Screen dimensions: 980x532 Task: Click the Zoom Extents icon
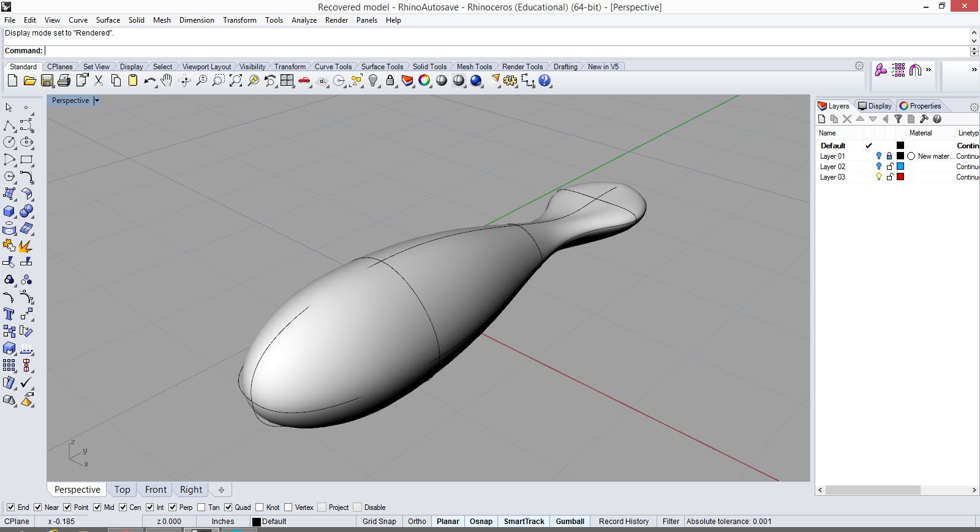(236, 80)
